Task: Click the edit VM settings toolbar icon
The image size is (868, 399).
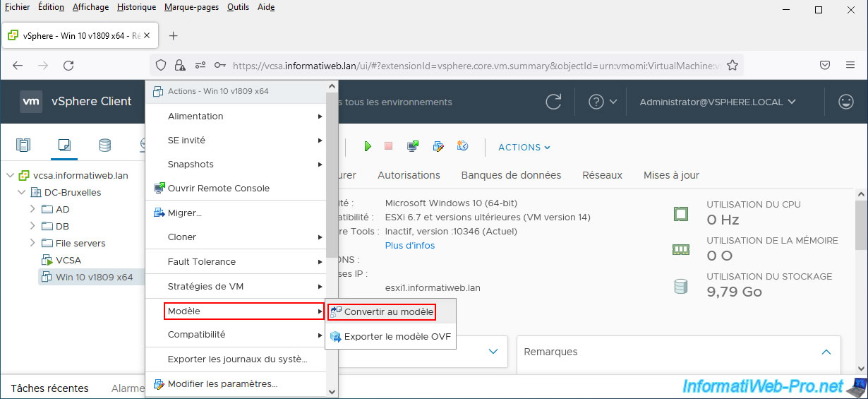Action: click(x=438, y=146)
